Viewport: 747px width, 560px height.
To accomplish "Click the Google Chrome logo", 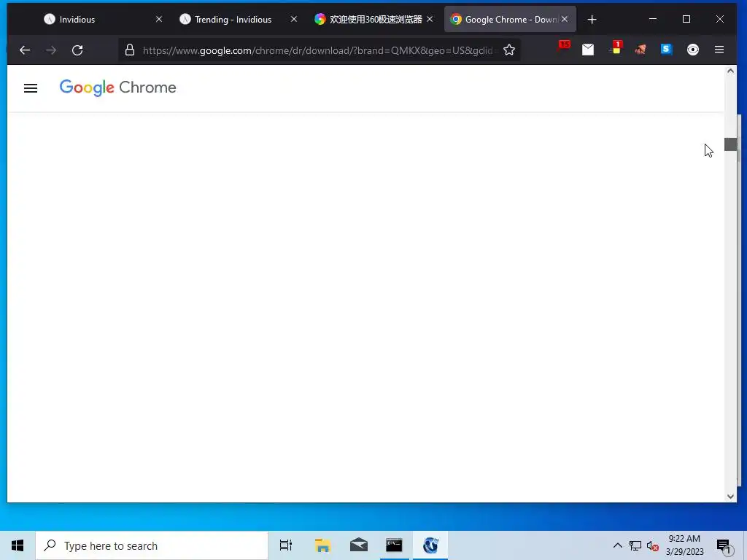I will pyautogui.click(x=117, y=87).
